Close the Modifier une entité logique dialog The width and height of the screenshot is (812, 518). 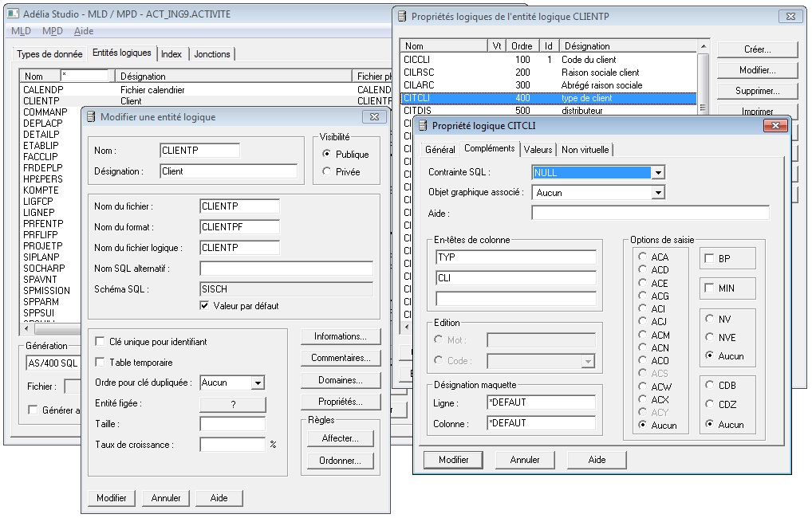[372, 117]
